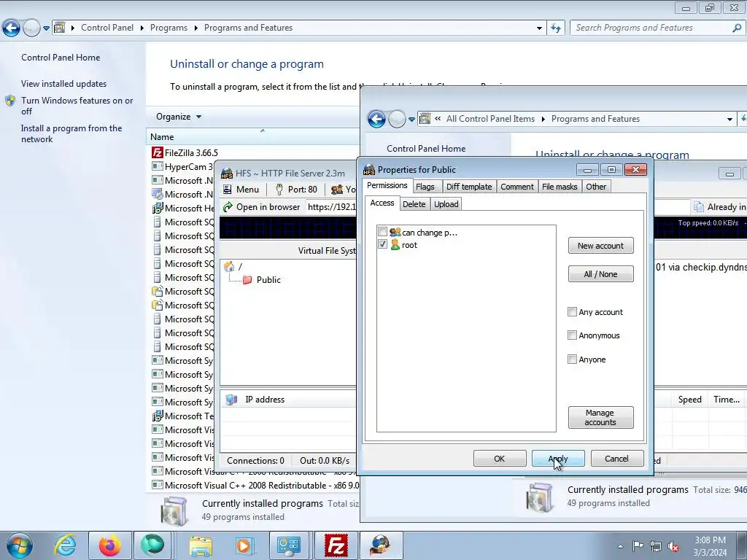Click Apply in Properties for Public
Viewport: 747px width, 560px height.
click(558, 459)
